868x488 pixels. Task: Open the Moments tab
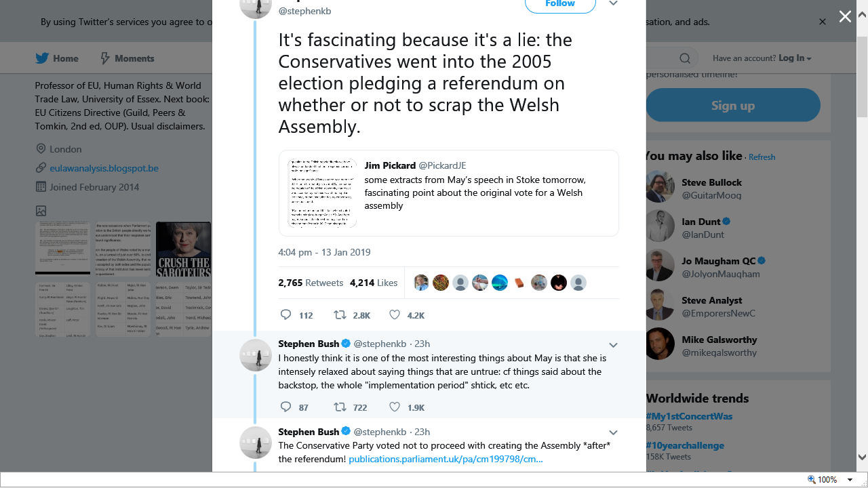coord(127,58)
